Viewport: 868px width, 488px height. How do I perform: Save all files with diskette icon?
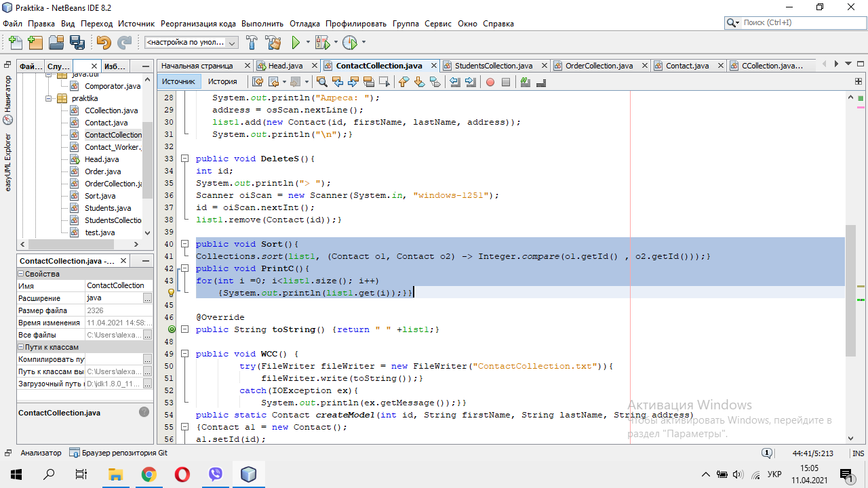77,43
